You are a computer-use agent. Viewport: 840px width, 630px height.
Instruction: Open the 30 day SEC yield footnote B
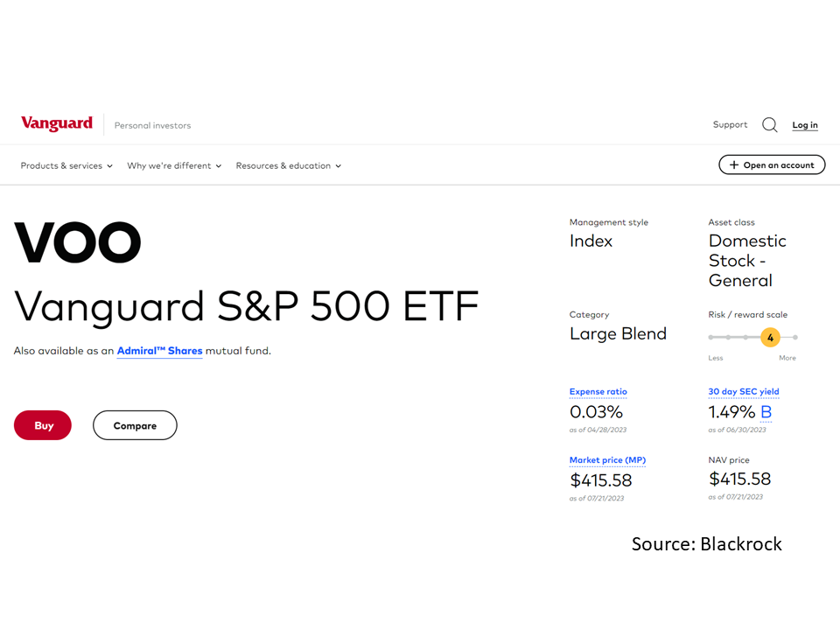[x=766, y=412]
